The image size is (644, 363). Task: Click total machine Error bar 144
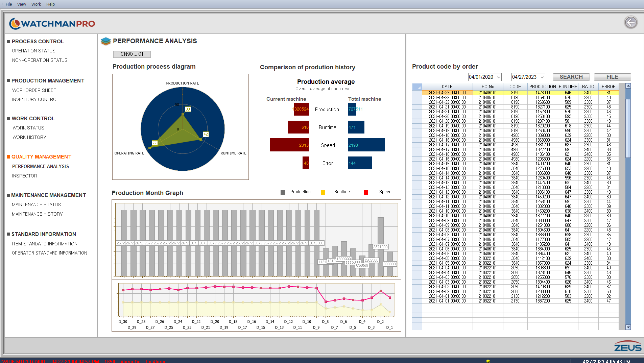click(360, 163)
